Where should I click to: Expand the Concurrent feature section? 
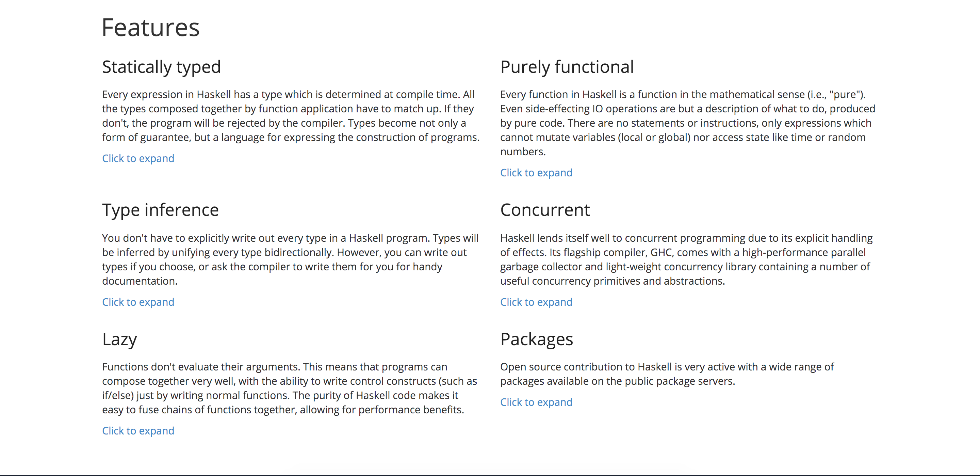(536, 302)
